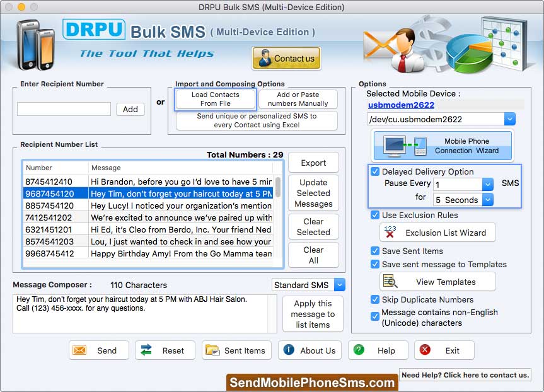The height and width of the screenshot is (392, 544).
Task: Click Update Selected Messages button
Action: (313, 193)
